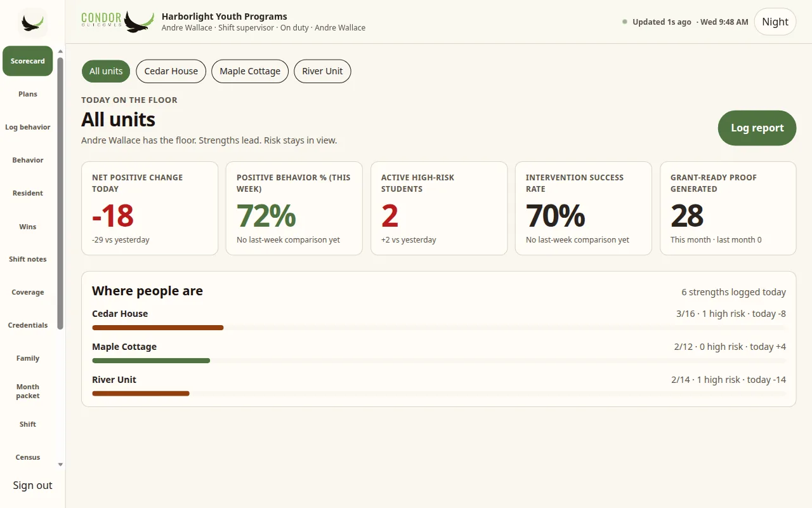Open the sidebar item labeled only Shift
The width and height of the screenshot is (812, 508).
click(x=28, y=424)
